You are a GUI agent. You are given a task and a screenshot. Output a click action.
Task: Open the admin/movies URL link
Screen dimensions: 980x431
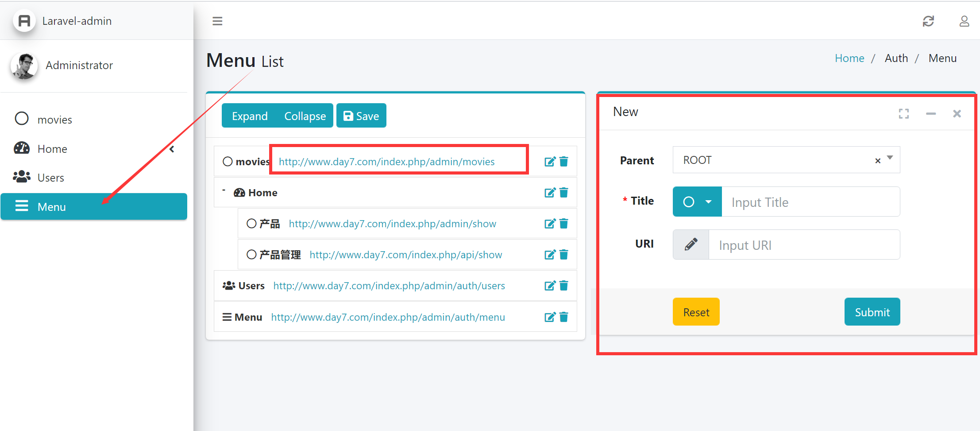(387, 162)
